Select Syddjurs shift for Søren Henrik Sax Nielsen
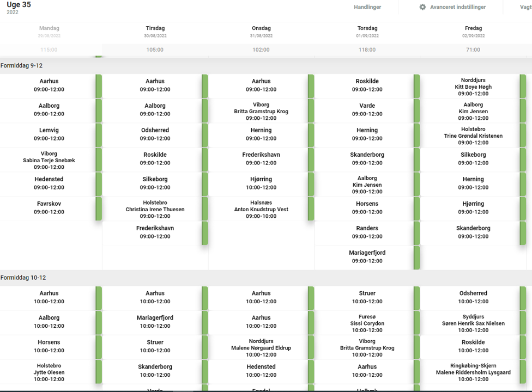This screenshot has width=532, height=392. coord(473,323)
